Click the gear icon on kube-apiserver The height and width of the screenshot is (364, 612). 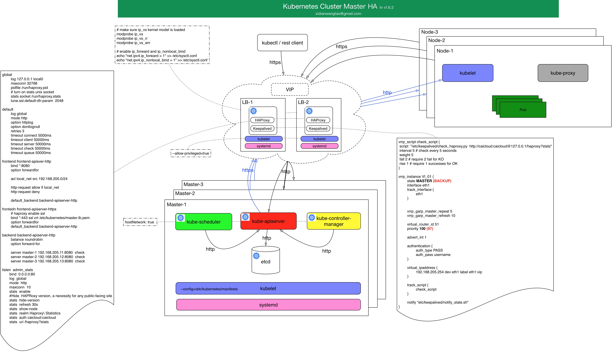point(245,217)
